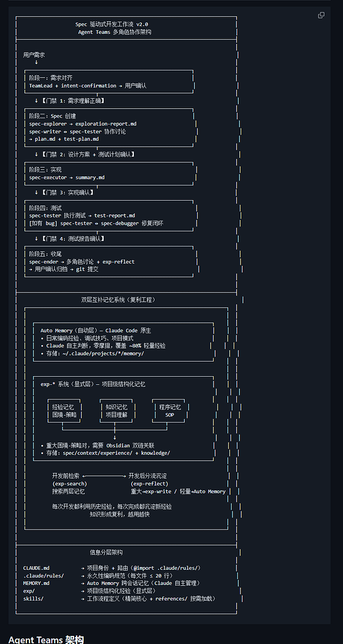Click the "门禁 3：实现确认" gate text
The width and height of the screenshot is (343, 644).
click(68, 192)
